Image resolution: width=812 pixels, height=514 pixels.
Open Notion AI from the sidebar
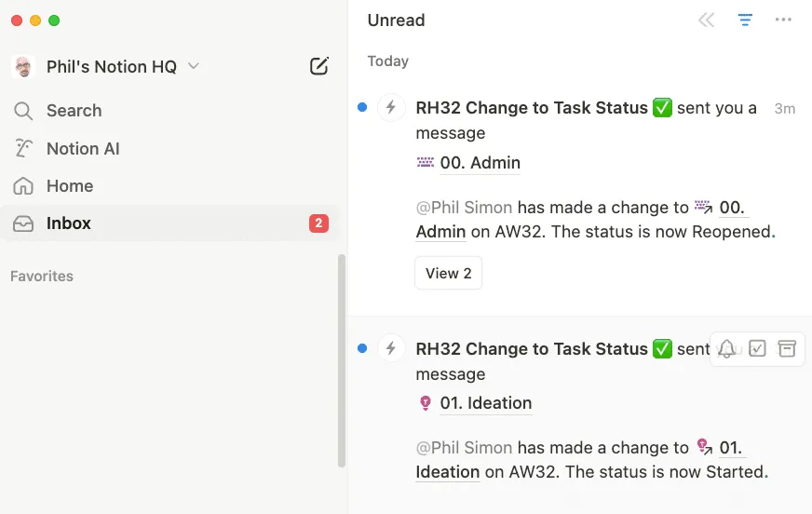[169, 149]
